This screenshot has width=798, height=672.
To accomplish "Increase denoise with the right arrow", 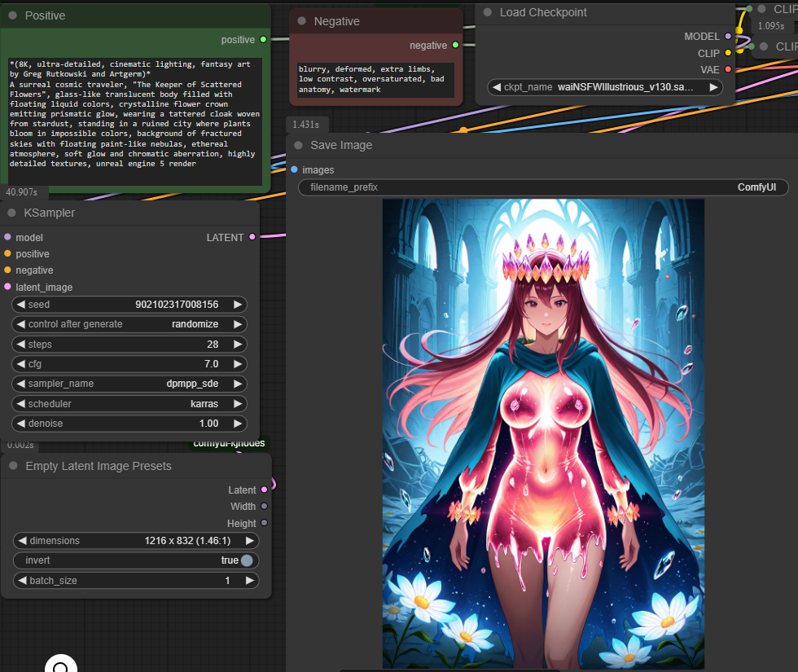I will click(x=238, y=424).
